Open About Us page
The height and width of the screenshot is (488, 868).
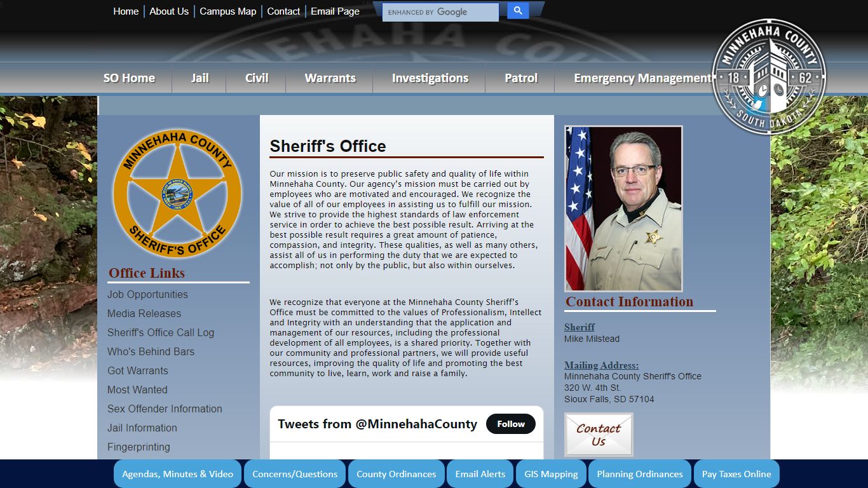(169, 11)
